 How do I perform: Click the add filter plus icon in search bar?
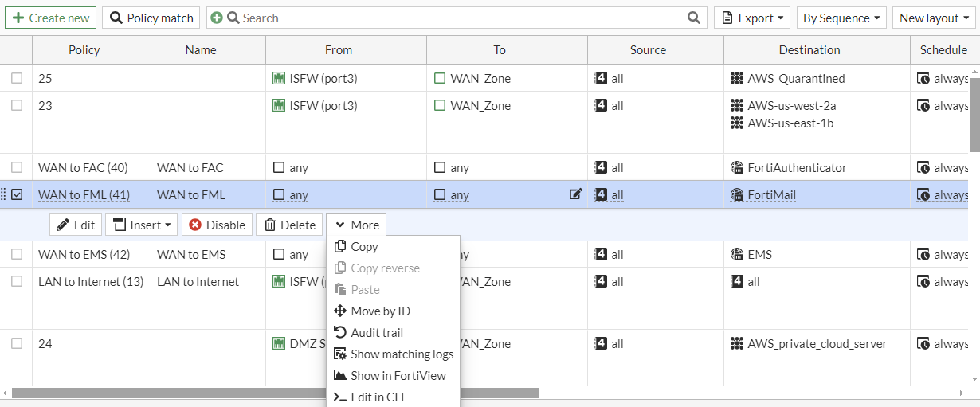(217, 18)
